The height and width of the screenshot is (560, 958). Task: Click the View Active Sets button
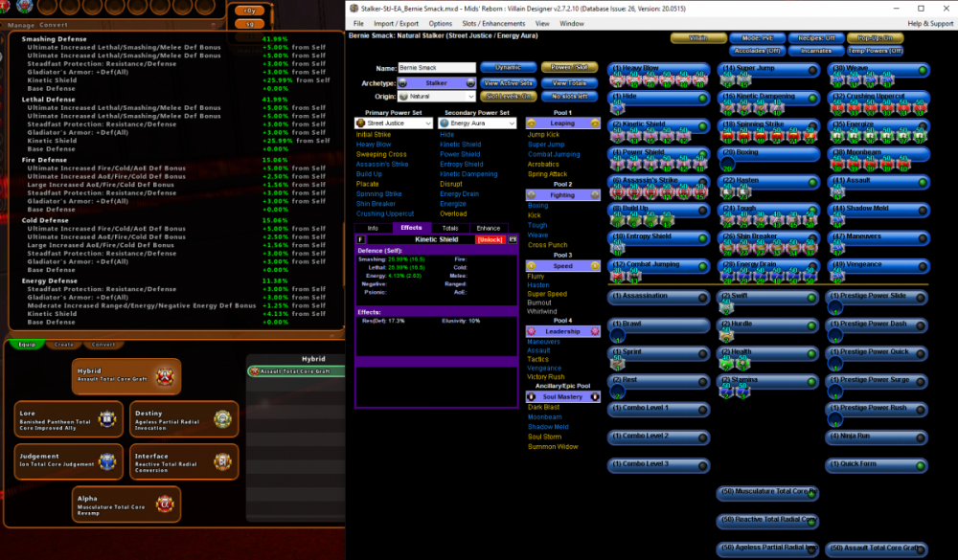509,82
